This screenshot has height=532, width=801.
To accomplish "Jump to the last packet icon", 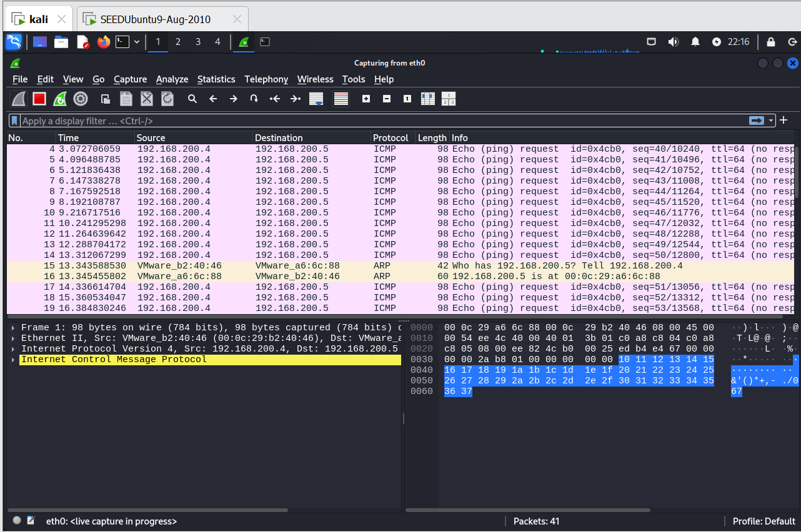I will pos(296,99).
